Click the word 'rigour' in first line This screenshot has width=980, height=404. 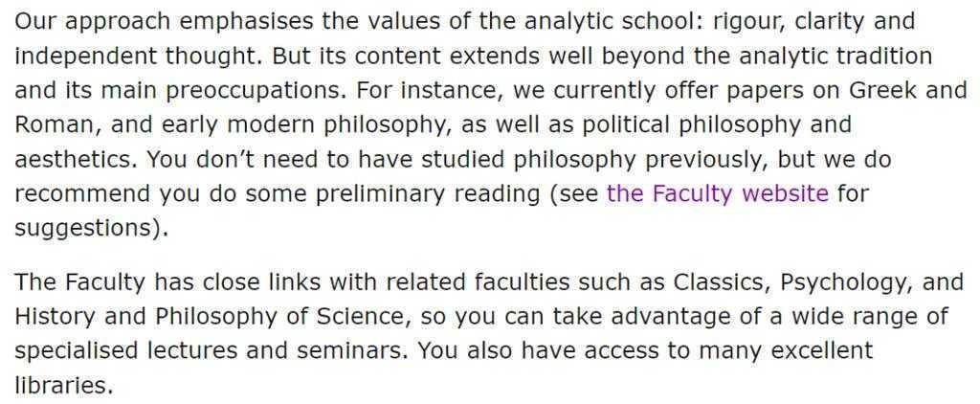tap(693, 21)
